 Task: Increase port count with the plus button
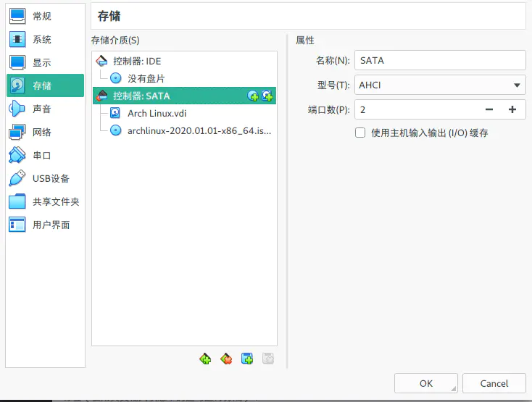(512, 109)
